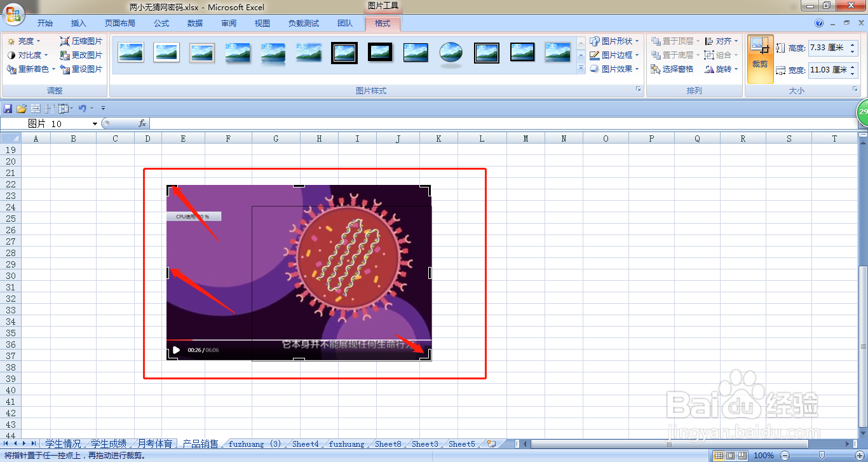Click Compress Pictures (压缩图片)

[81, 41]
